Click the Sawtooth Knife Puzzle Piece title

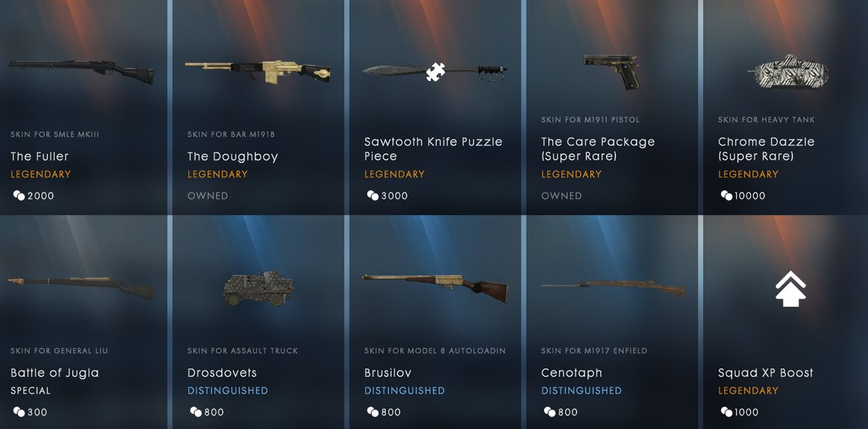point(433,149)
